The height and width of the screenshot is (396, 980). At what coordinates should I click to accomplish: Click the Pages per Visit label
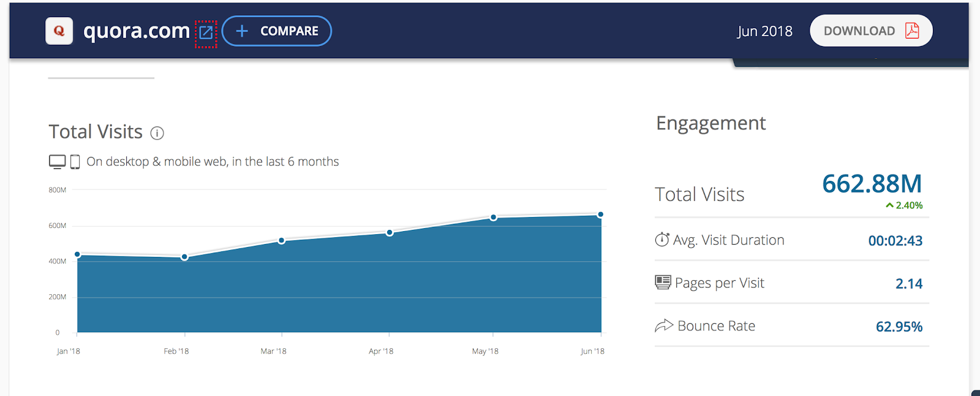pyautogui.click(x=720, y=283)
